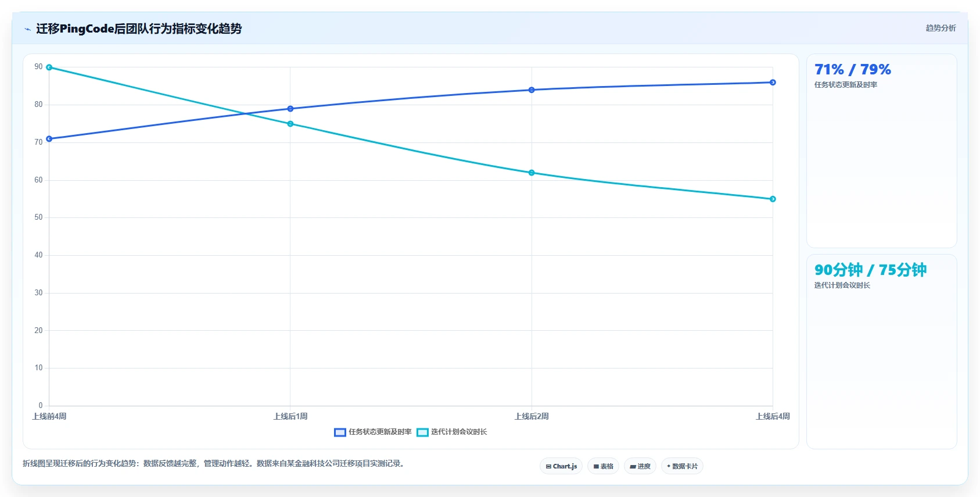Toggle the 迭代计划会议时长 legend series
This screenshot has width=980, height=497.
[452, 432]
